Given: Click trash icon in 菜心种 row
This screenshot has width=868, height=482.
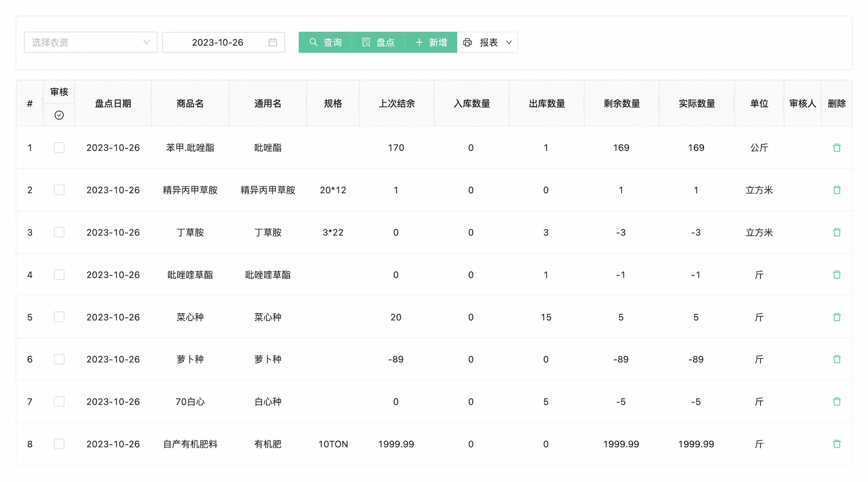Looking at the screenshot, I should (x=837, y=317).
